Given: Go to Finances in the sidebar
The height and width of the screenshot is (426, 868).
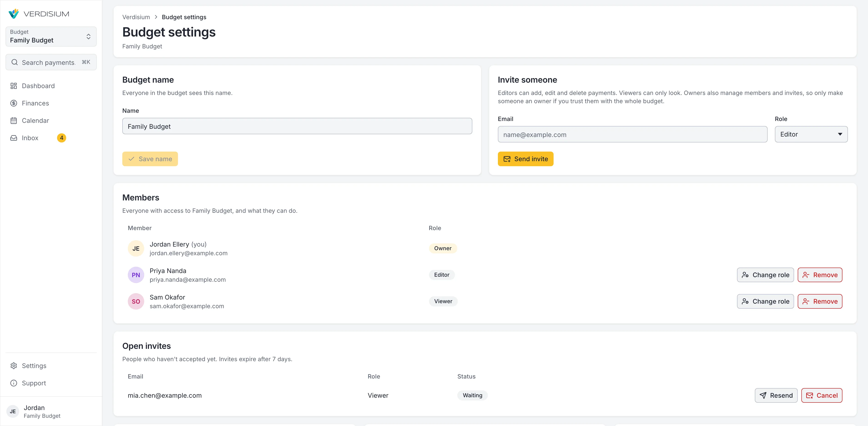Looking at the screenshot, I should pyautogui.click(x=51, y=103).
